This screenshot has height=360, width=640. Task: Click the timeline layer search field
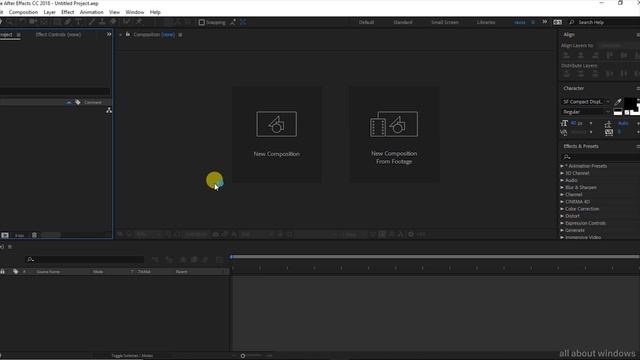(x=85, y=259)
